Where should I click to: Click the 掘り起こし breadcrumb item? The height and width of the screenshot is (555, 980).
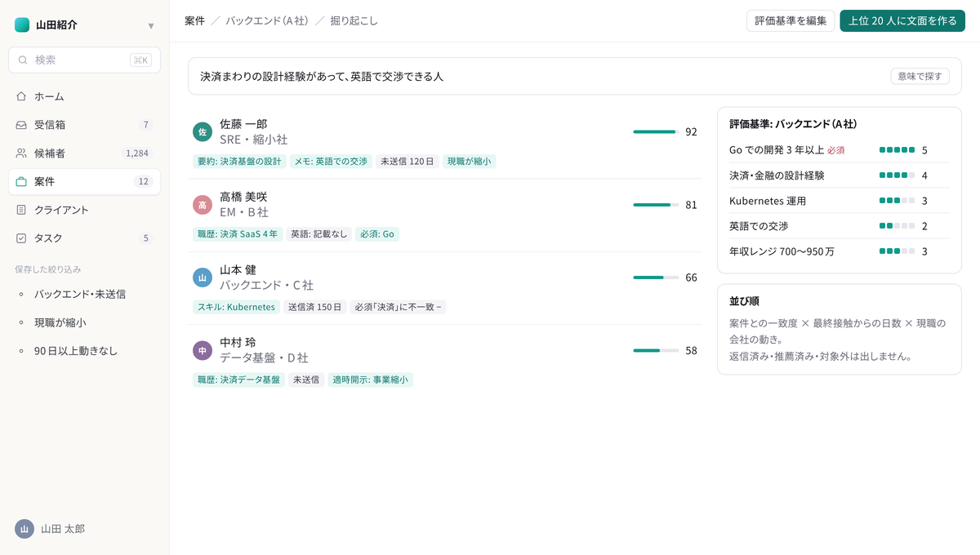[x=354, y=21]
